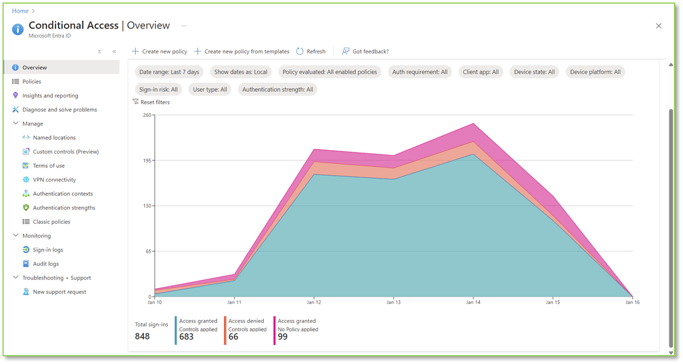683x364 pixels.
Task: Collapse the Monitoring section chevron
Action: 15,236
